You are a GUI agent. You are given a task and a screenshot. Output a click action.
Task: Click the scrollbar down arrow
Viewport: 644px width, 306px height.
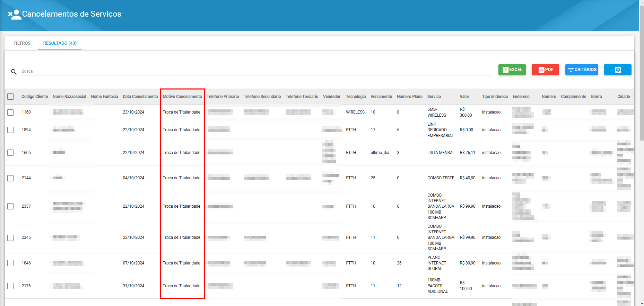(642, 304)
